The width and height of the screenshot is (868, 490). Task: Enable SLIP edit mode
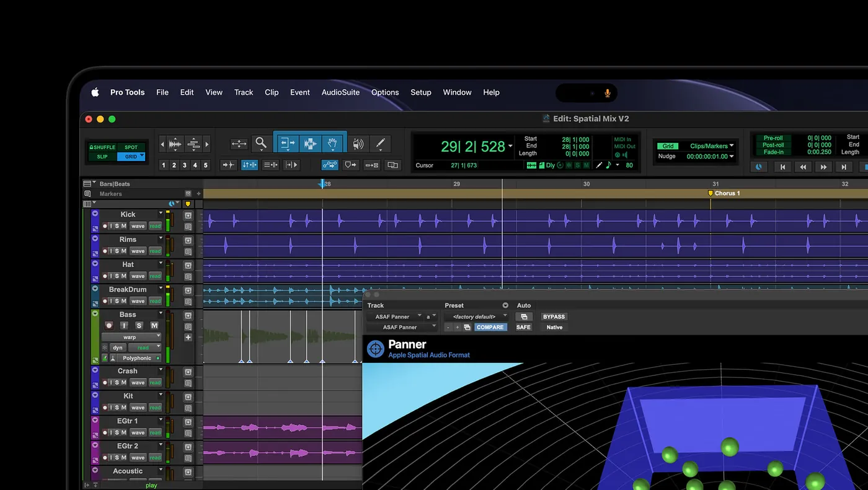coord(102,157)
